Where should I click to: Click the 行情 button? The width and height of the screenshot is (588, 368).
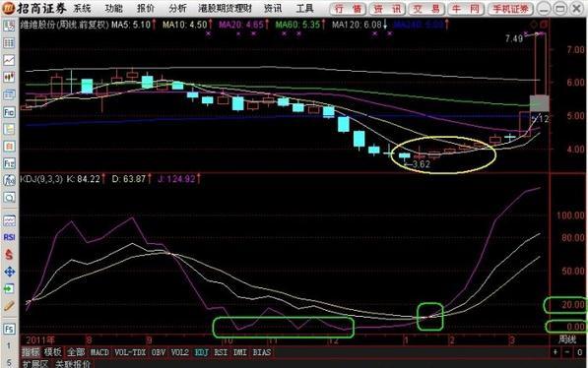pyautogui.click(x=348, y=9)
